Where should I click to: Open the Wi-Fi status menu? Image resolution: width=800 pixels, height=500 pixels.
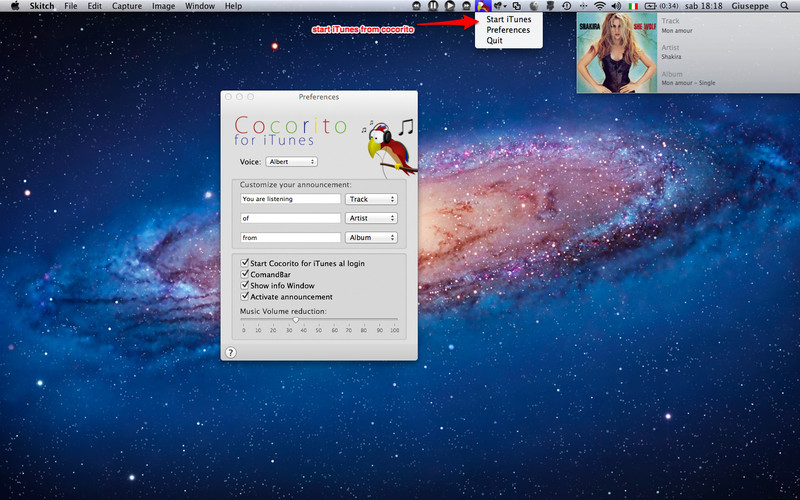(x=600, y=6)
